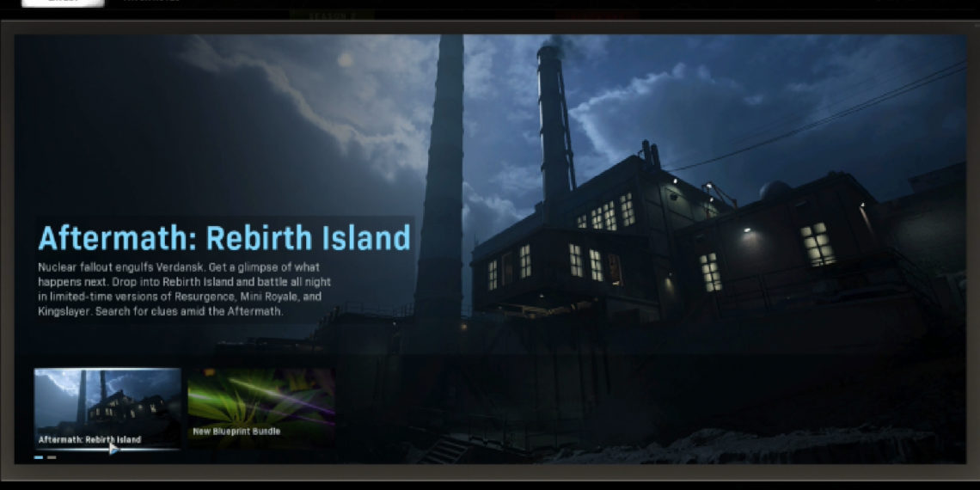The image size is (980, 490).
Task: Click the large "Aftermath: Rebirth Island" headline
Action: (x=224, y=238)
